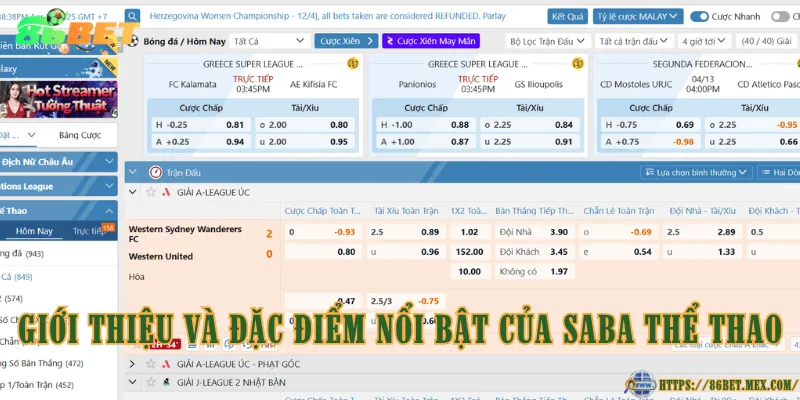This screenshot has width=800, height=400.
Task: Collapse GIẢI J-LEAGUE 2 NHẬT BẢN
Action: point(133,382)
